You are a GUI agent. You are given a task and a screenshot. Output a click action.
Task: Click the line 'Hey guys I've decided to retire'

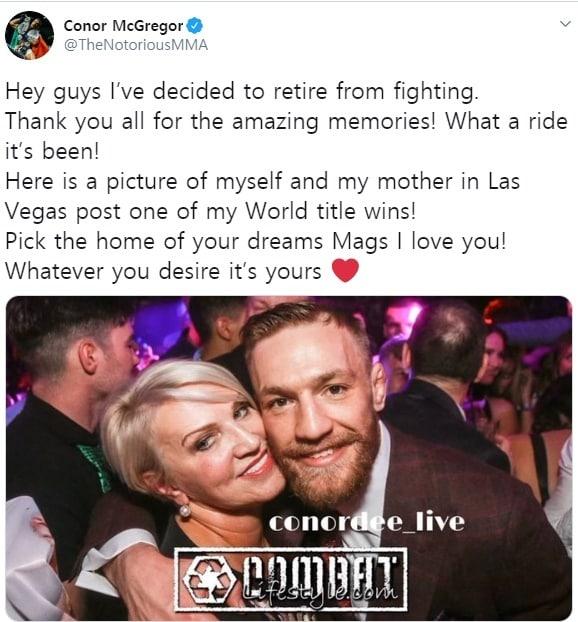[x=242, y=91]
